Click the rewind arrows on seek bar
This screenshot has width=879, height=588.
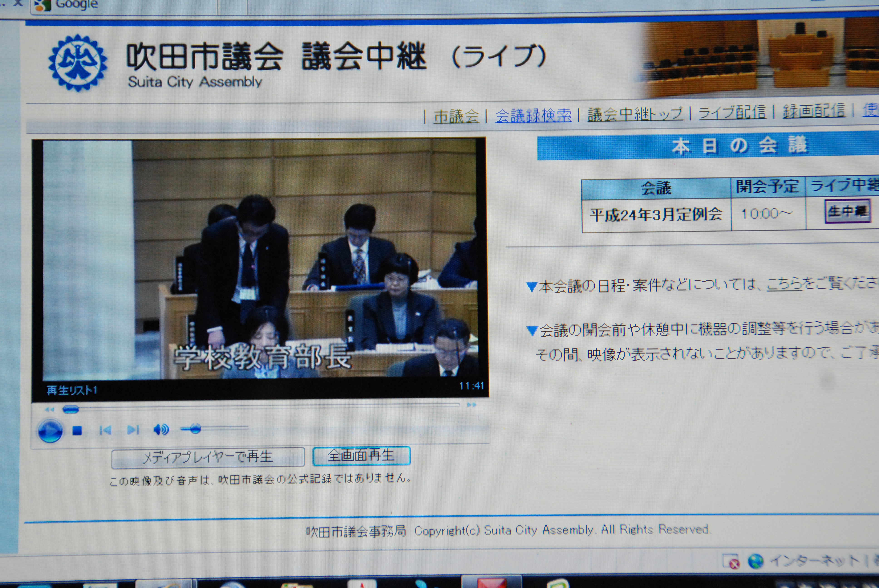(49, 409)
